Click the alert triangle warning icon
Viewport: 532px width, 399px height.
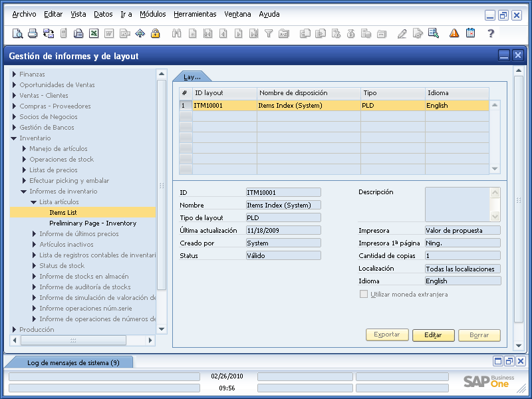(454, 34)
